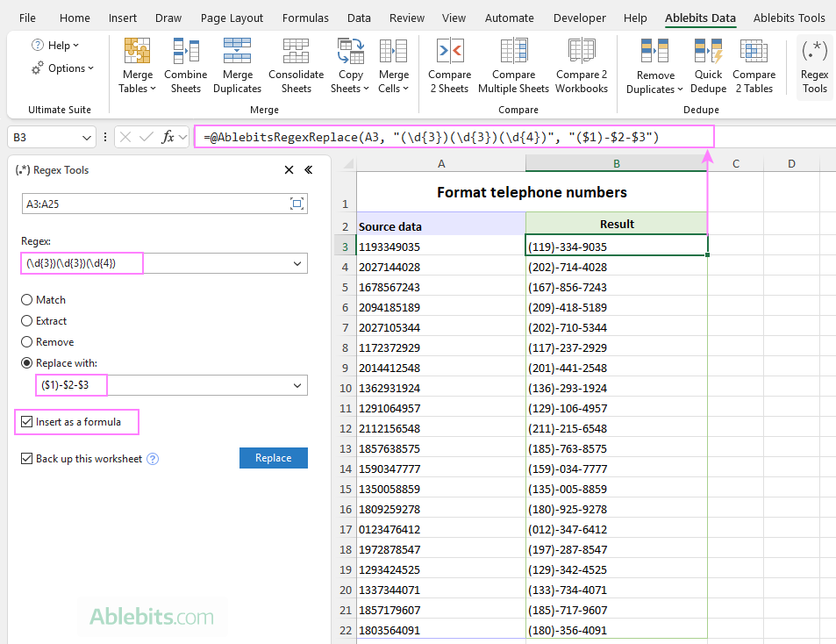Select the Remove radio button
836x644 pixels.
coord(26,341)
